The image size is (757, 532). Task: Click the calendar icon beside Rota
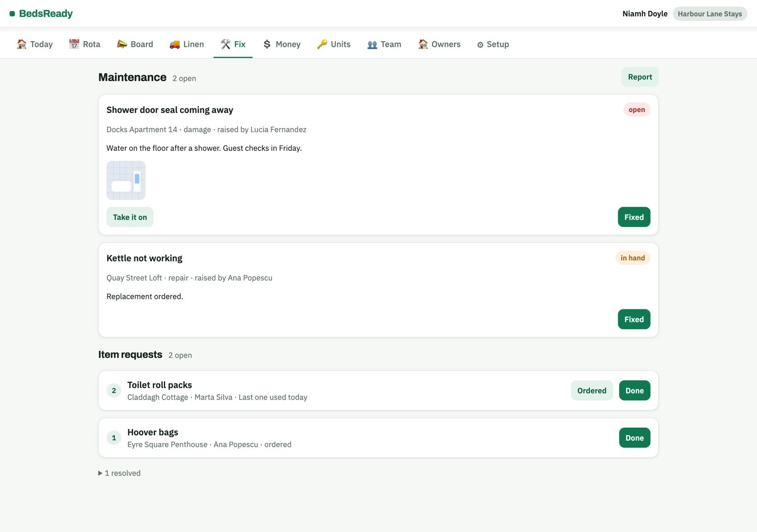point(74,44)
